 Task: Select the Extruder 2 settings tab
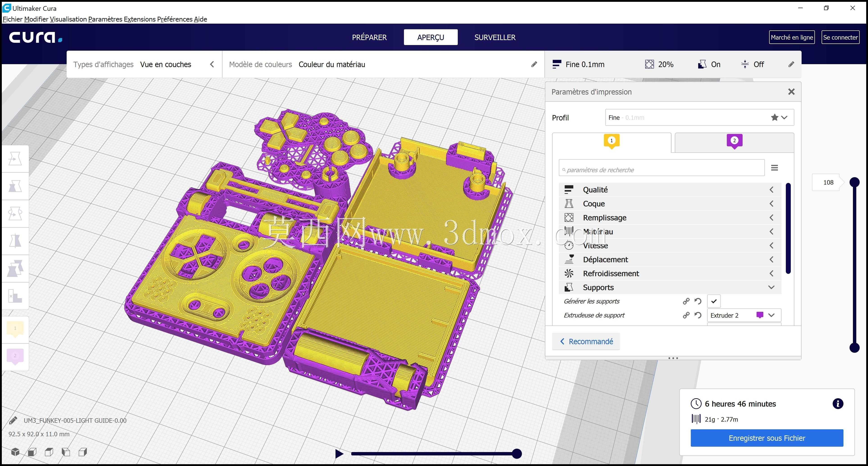click(734, 143)
